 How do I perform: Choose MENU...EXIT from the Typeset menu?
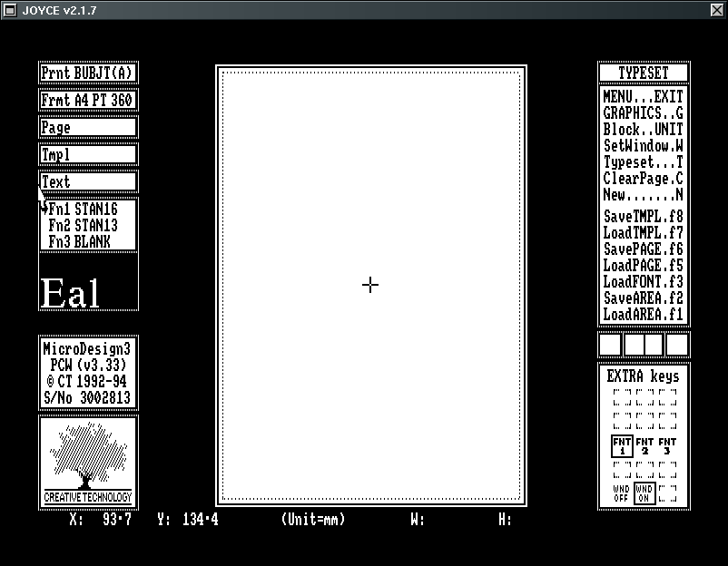click(x=643, y=96)
